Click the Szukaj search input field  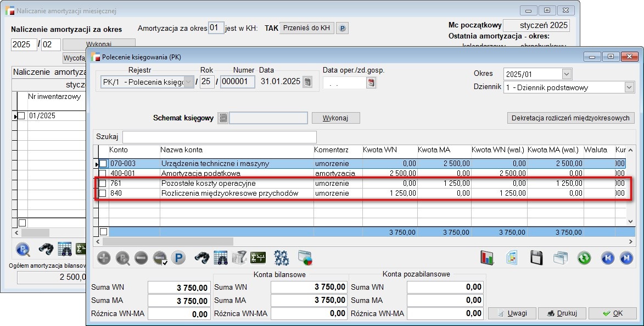click(x=219, y=136)
